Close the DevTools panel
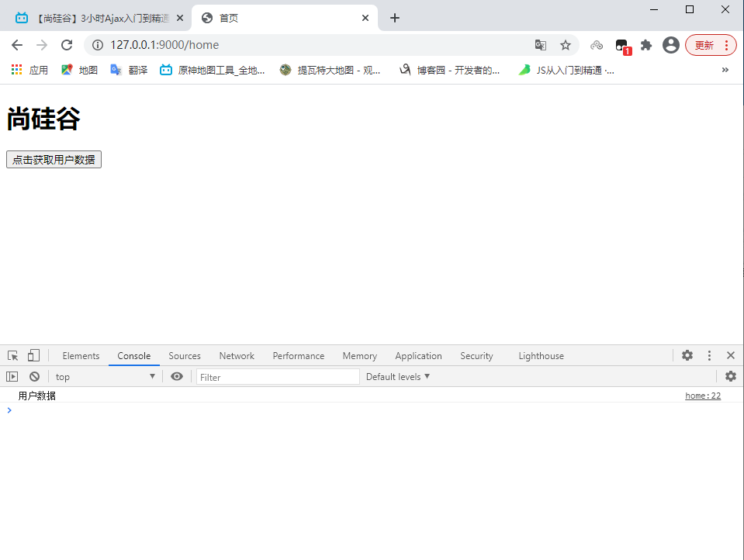 tap(731, 355)
